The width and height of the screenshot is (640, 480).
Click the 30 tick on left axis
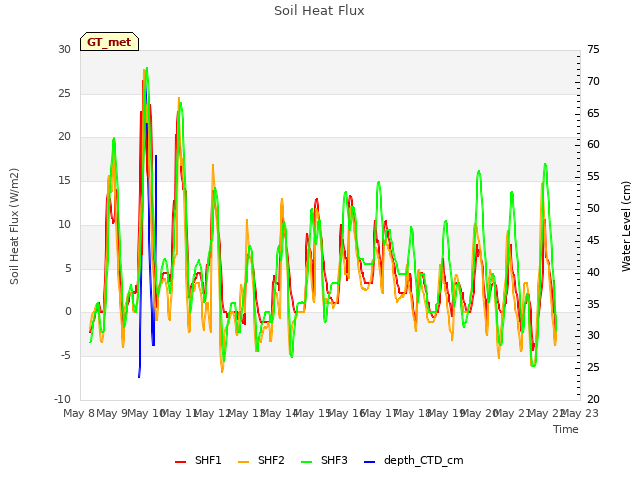tap(64, 49)
